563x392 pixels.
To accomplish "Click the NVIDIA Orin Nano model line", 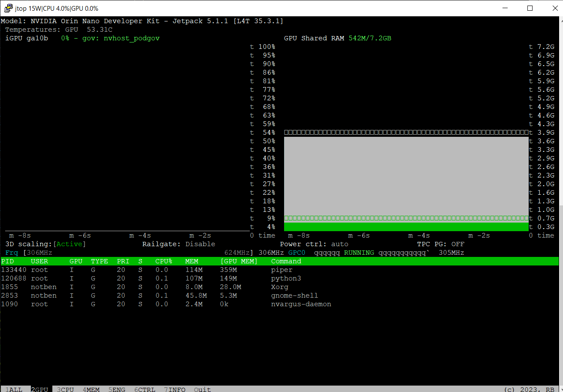I will [142, 21].
